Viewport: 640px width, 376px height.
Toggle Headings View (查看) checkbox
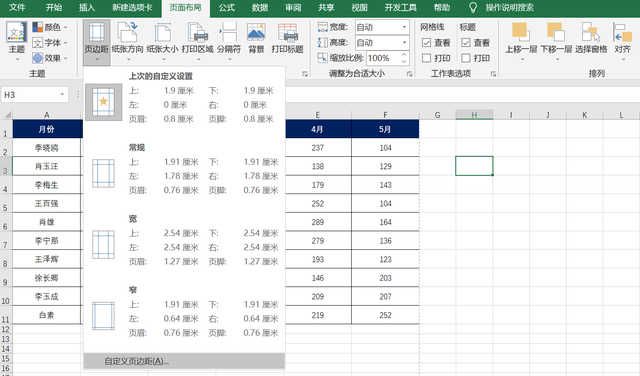click(x=466, y=42)
